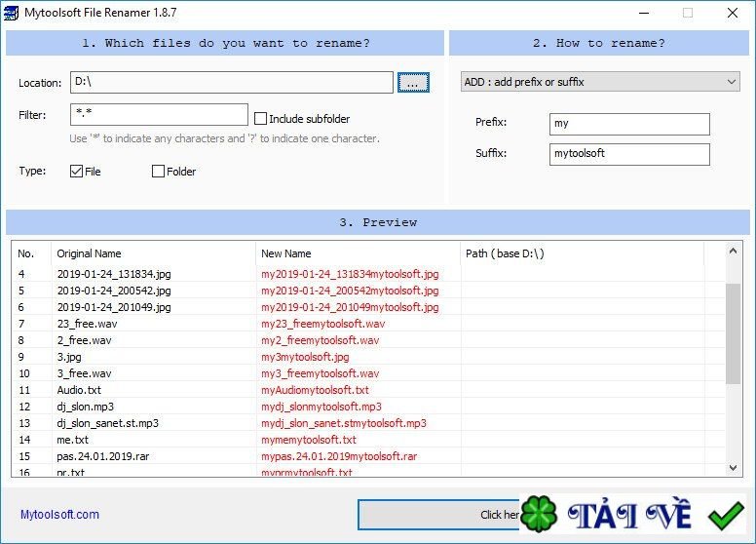Viewport: 756px width, 544px height.
Task: Select original file 2_free.wav
Action: [84, 340]
